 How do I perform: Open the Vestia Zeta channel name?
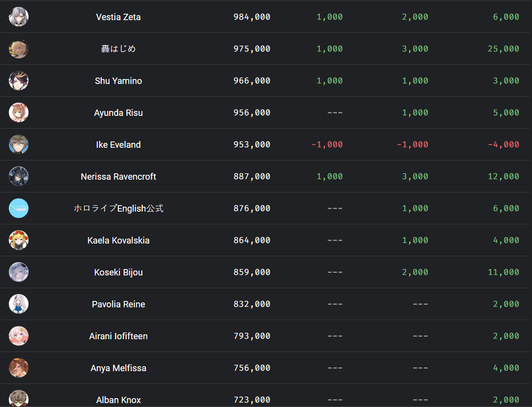118,17
